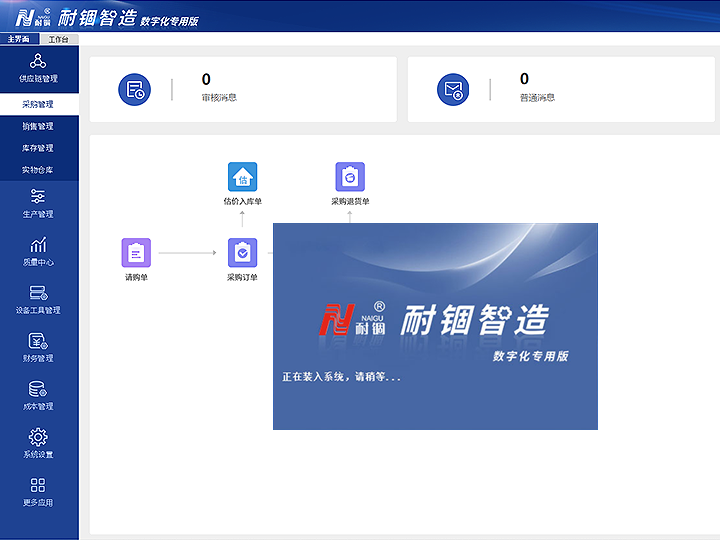Image resolution: width=720 pixels, height=540 pixels.
Task: Click the 审核消息 label
Action: click(219, 97)
